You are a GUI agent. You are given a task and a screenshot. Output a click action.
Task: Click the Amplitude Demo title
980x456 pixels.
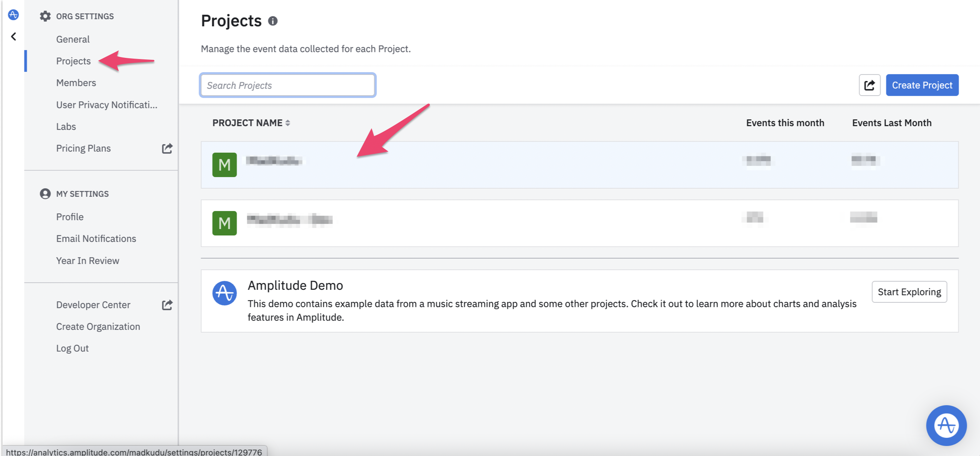pyautogui.click(x=295, y=285)
